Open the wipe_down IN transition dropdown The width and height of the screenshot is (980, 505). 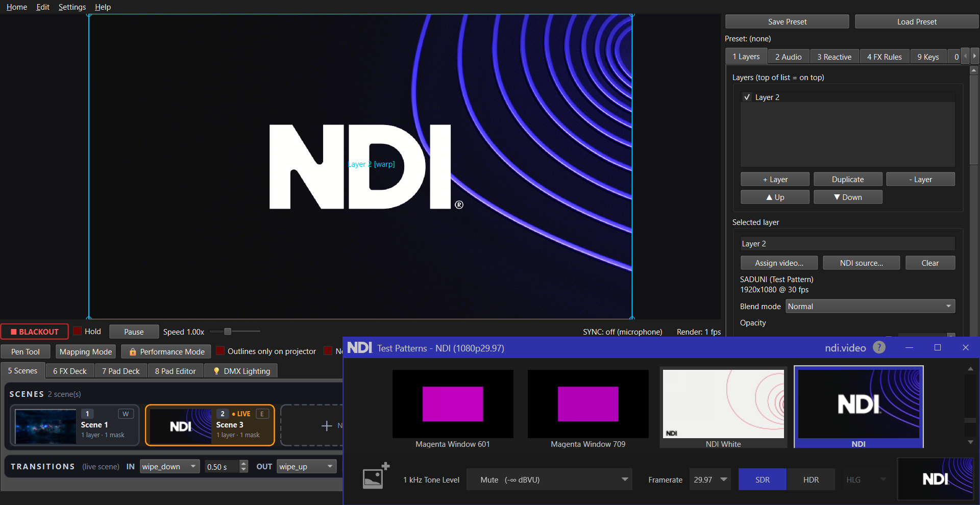[x=169, y=466]
